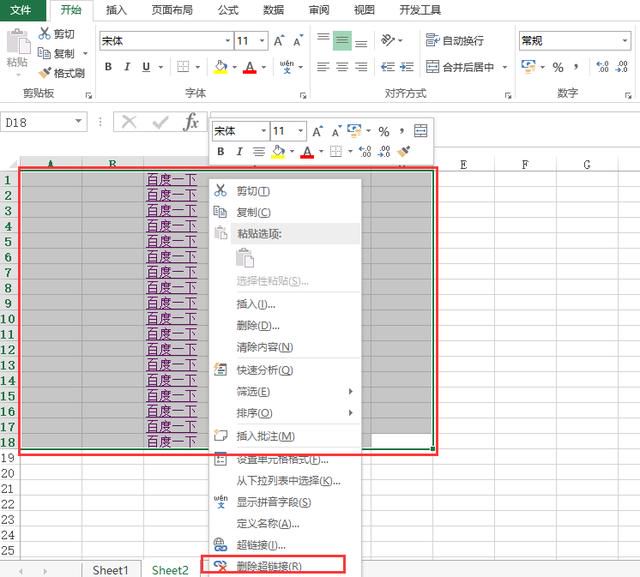The width and height of the screenshot is (640, 577).
Task: Click the Name Box showing D18
Action: click(38, 122)
